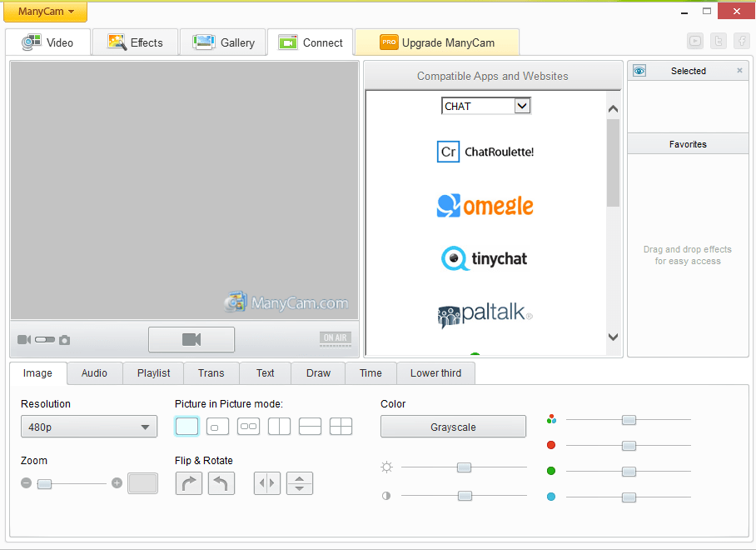The image size is (756, 550).
Task: Click the zoom out minus icon
Action: pos(27,483)
